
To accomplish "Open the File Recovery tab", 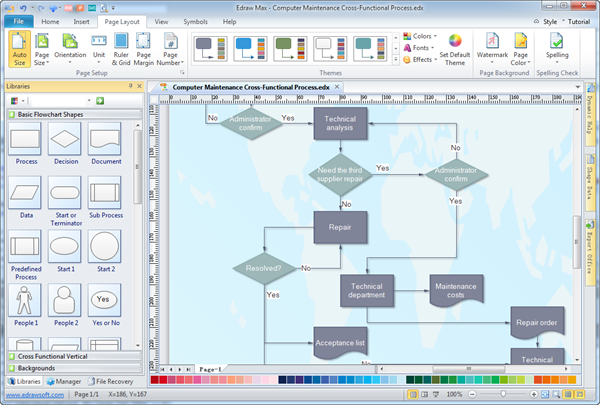I will [115, 381].
